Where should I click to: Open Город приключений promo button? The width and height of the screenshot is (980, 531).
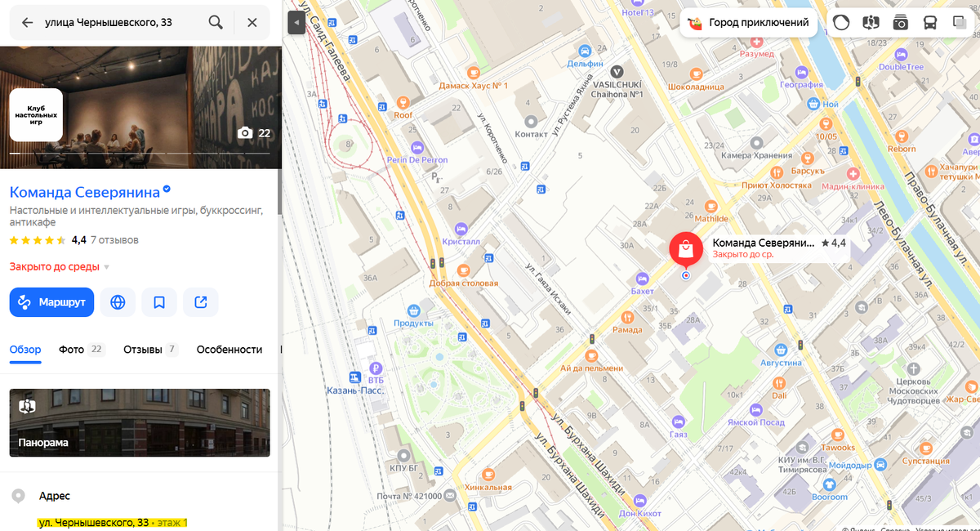coord(750,23)
